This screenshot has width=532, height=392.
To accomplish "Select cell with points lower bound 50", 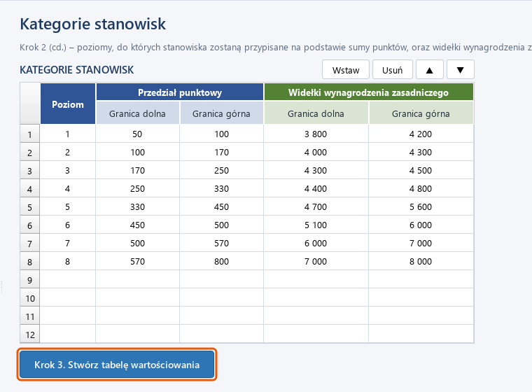I will tap(137, 134).
